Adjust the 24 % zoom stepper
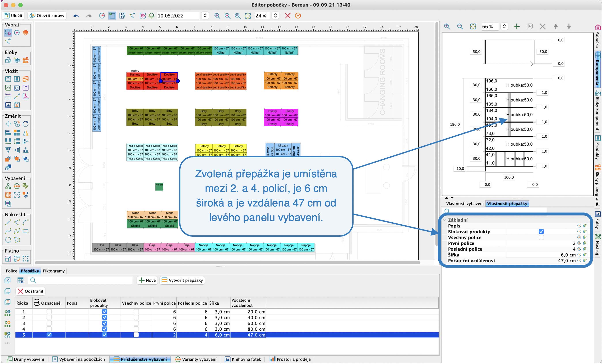Image resolution: width=602 pixels, height=364 pixels. (x=275, y=16)
